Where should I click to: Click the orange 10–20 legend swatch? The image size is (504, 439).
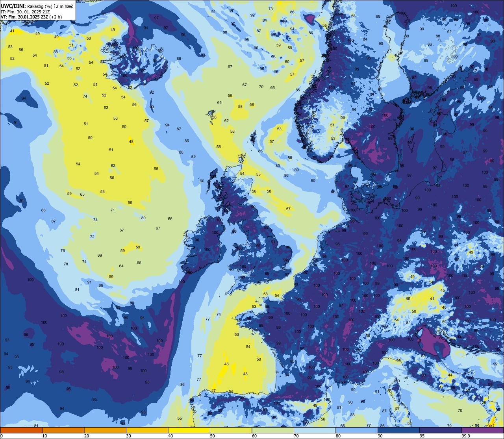[63, 430]
